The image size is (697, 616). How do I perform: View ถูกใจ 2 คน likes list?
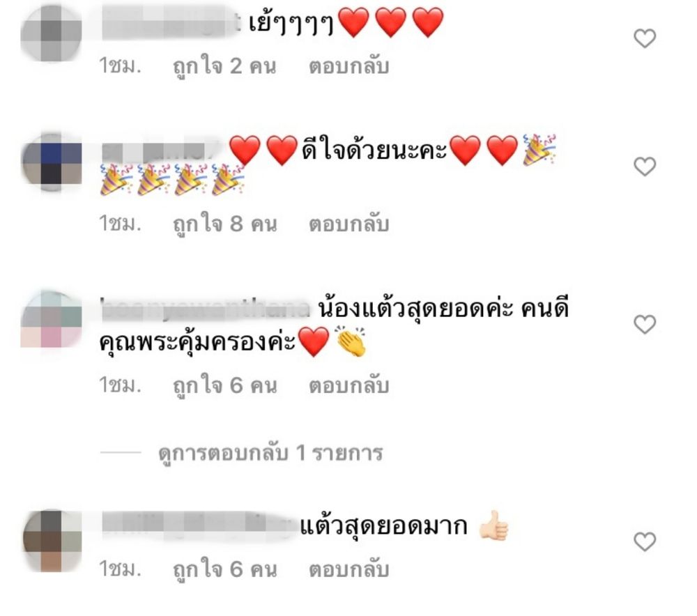pyautogui.click(x=224, y=67)
